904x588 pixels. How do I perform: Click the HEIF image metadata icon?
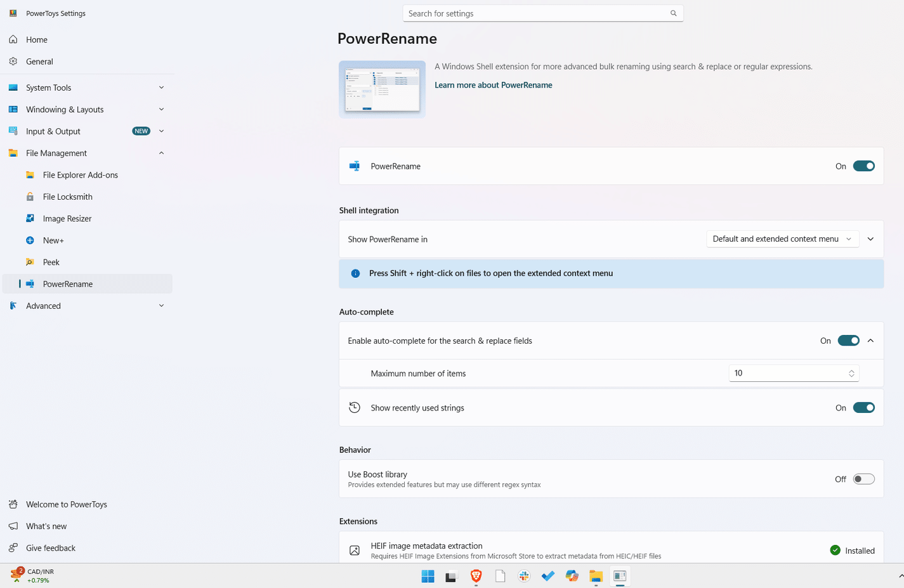(355, 551)
